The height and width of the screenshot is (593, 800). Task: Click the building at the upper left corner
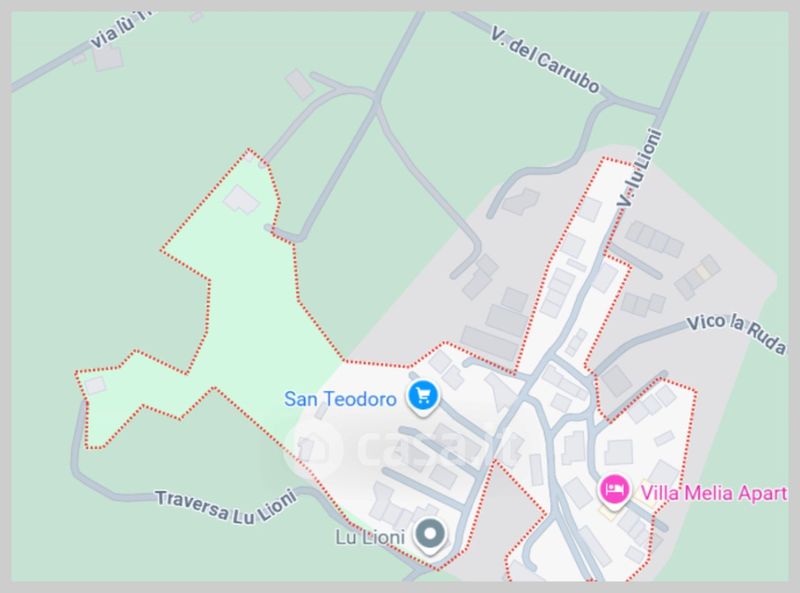pos(108,59)
